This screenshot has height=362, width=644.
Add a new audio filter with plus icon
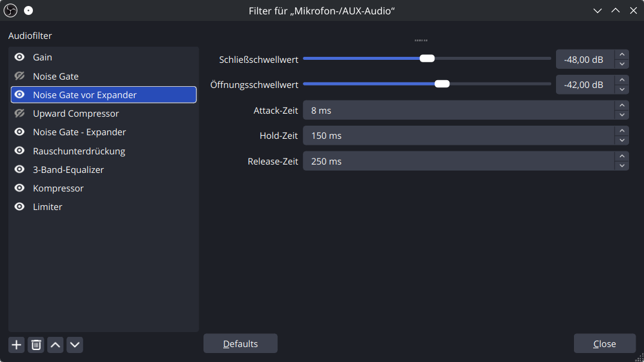pyautogui.click(x=16, y=345)
